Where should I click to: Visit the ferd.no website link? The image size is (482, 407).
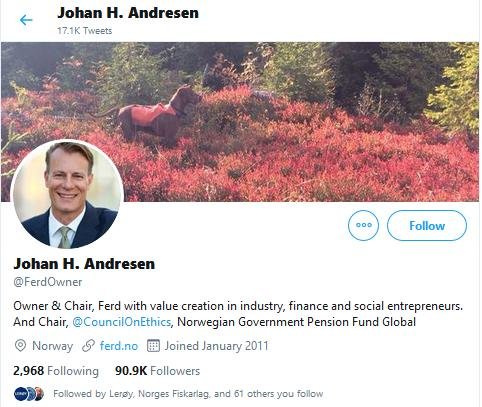[x=119, y=346]
